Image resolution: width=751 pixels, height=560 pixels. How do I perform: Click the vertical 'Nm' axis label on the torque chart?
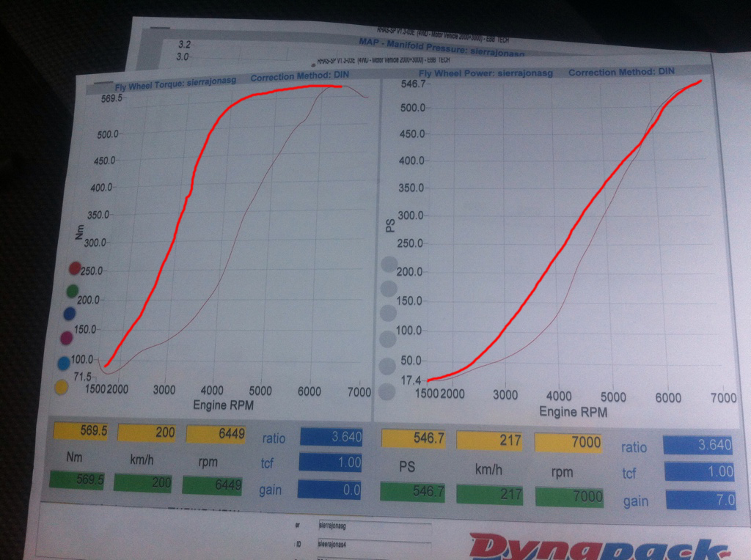79,232
